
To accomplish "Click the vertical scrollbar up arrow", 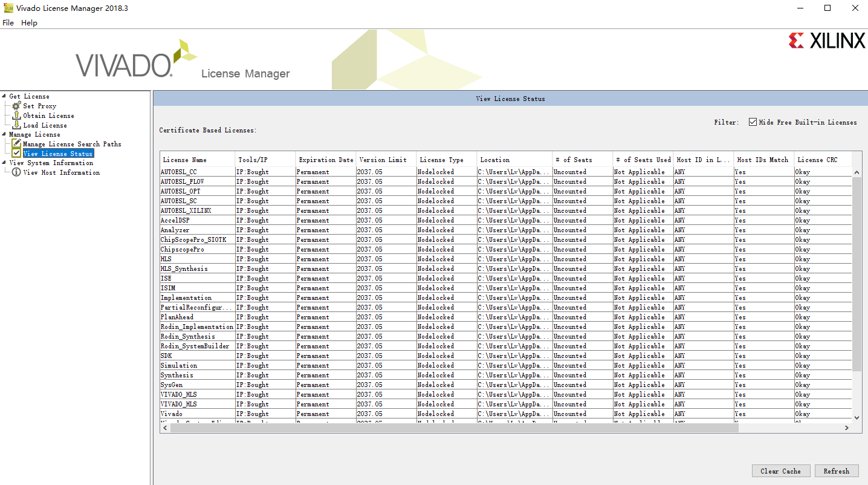I will pyautogui.click(x=857, y=172).
